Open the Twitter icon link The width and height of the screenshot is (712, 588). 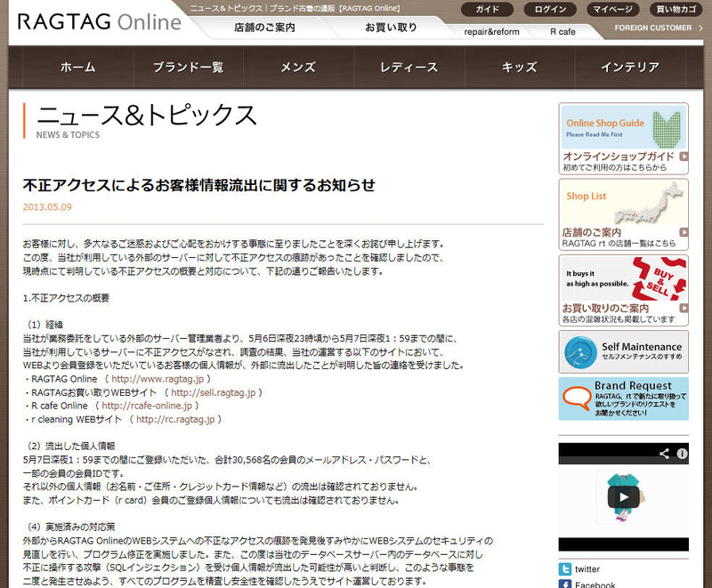(564, 568)
